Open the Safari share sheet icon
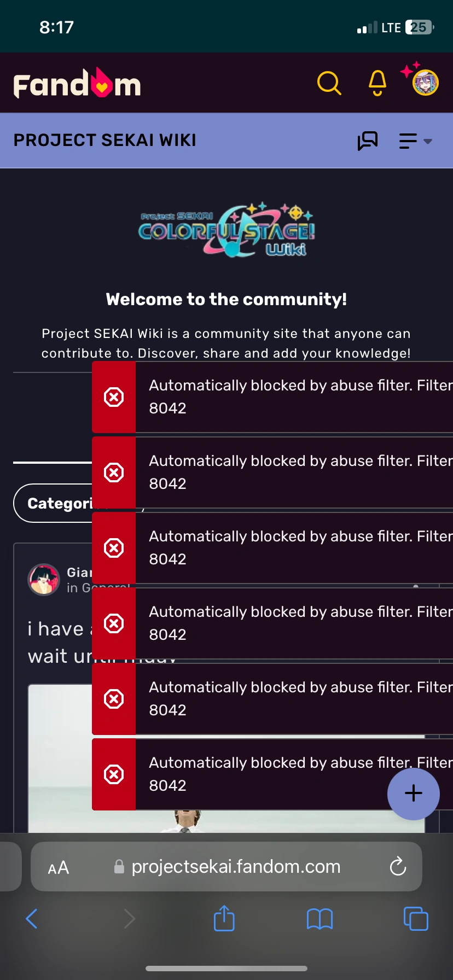Screen dimensions: 453x980 224,919
